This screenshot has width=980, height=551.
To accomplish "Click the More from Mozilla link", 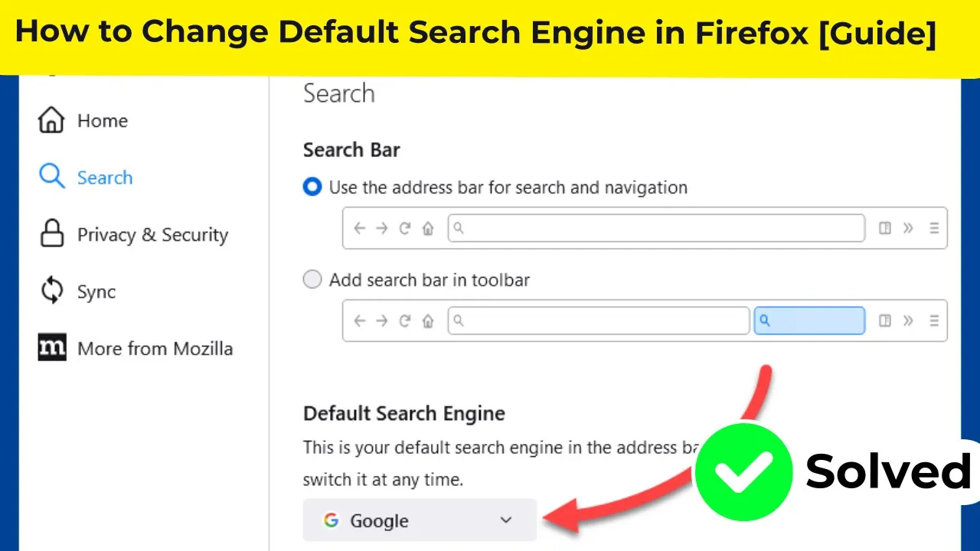I will 155,348.
